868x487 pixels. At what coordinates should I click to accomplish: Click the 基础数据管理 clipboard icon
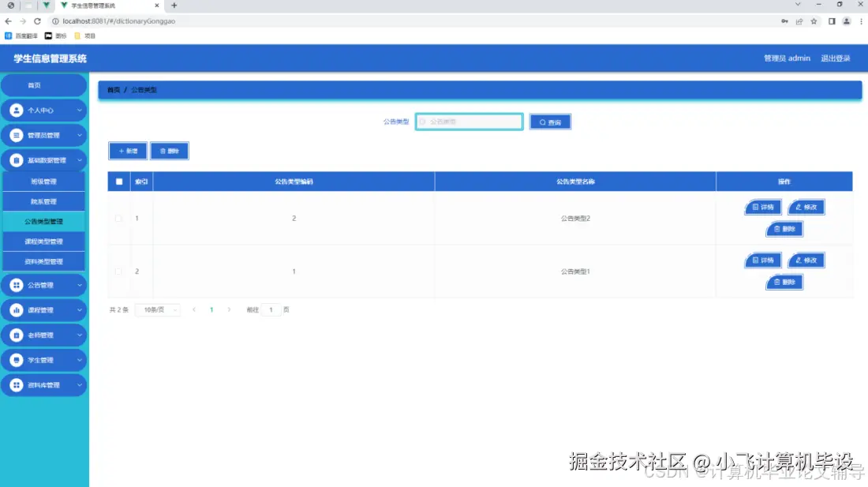tap(16, 160)
